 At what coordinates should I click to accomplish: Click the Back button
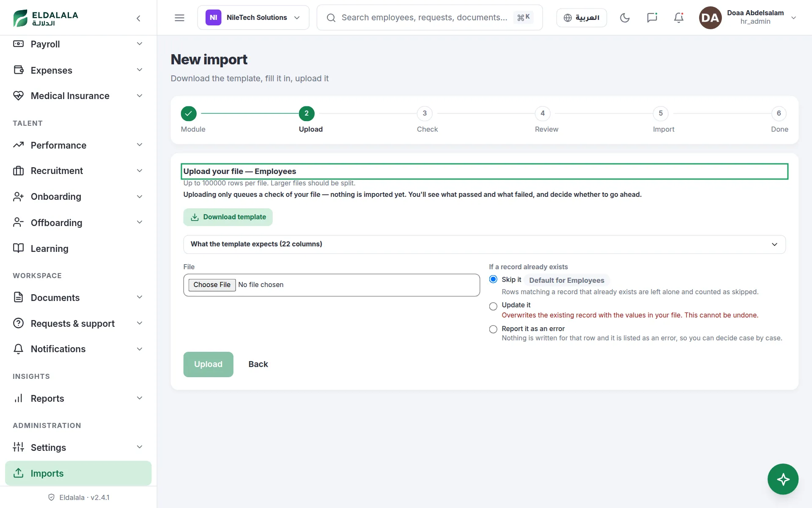click(x=258, y=364)
